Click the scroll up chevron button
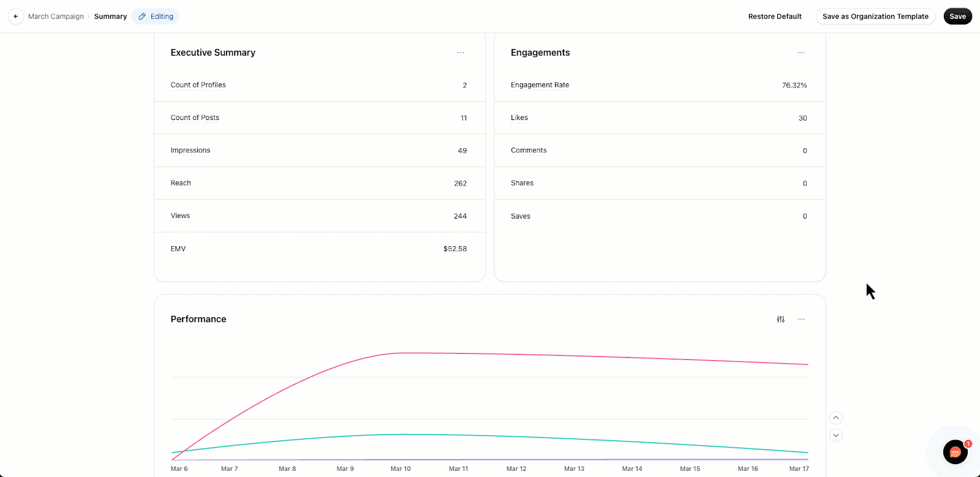Image resolution: width=980 pixels, height=477 pixels. point(836,418)
